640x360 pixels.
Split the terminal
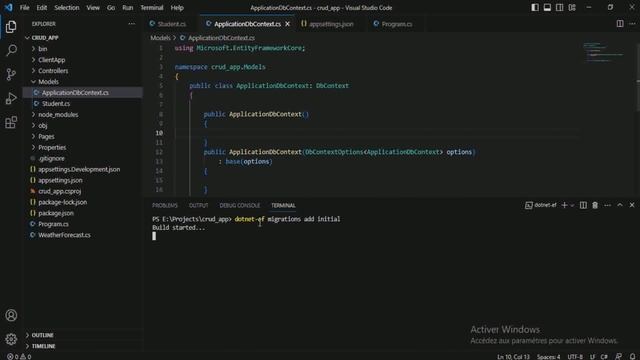click(583, 205)
